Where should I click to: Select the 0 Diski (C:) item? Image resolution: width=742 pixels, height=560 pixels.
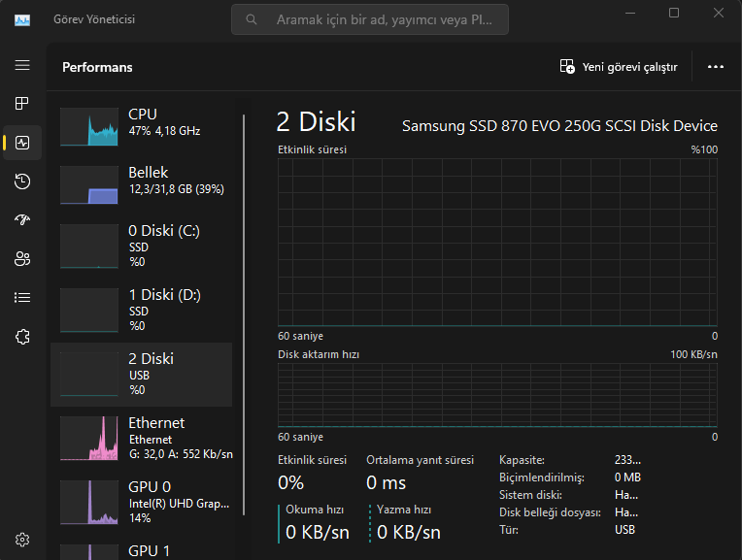tap(142, 246)
